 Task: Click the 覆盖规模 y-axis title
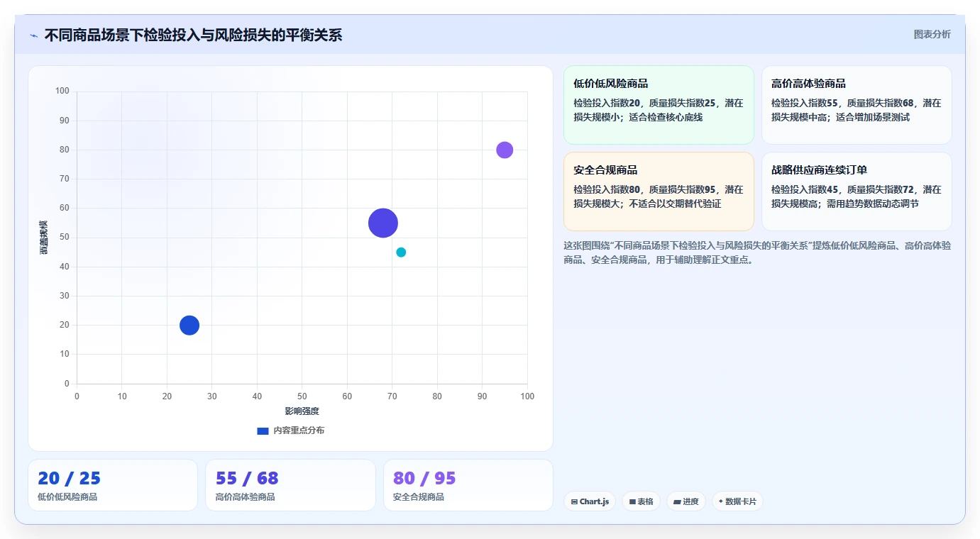44,238
